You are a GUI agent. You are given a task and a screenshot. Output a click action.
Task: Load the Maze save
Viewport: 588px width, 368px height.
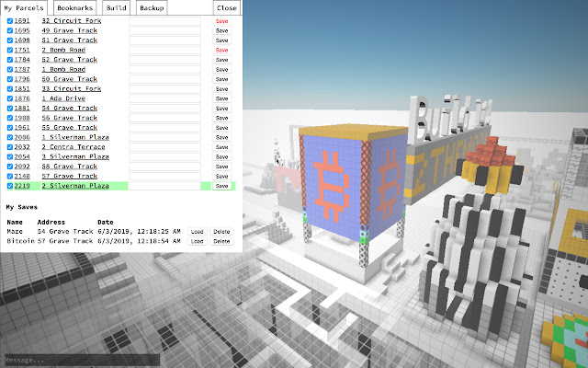pos(197,232)
